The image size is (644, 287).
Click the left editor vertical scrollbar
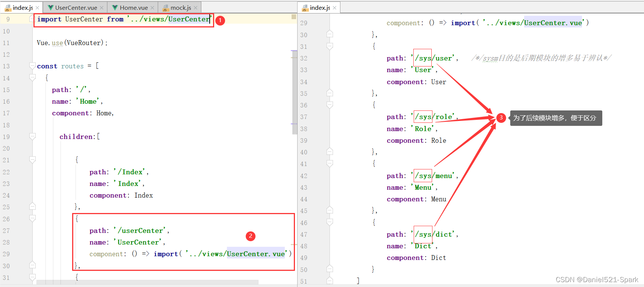[x=294, y=92]
